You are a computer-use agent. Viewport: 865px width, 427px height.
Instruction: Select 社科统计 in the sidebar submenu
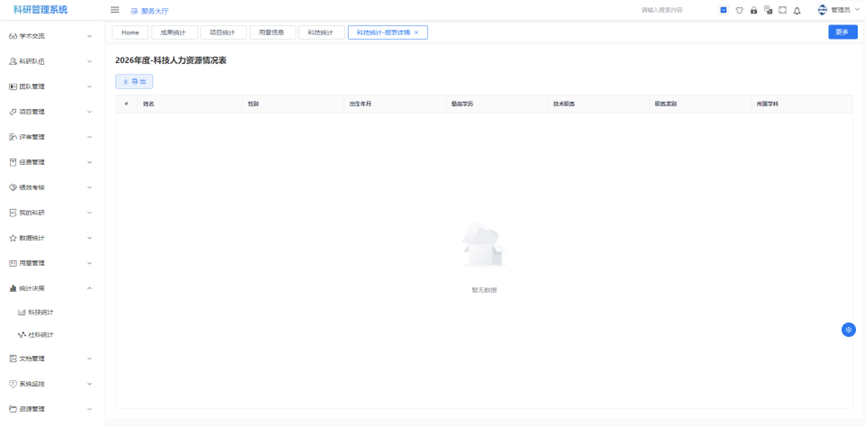[41, 335]
